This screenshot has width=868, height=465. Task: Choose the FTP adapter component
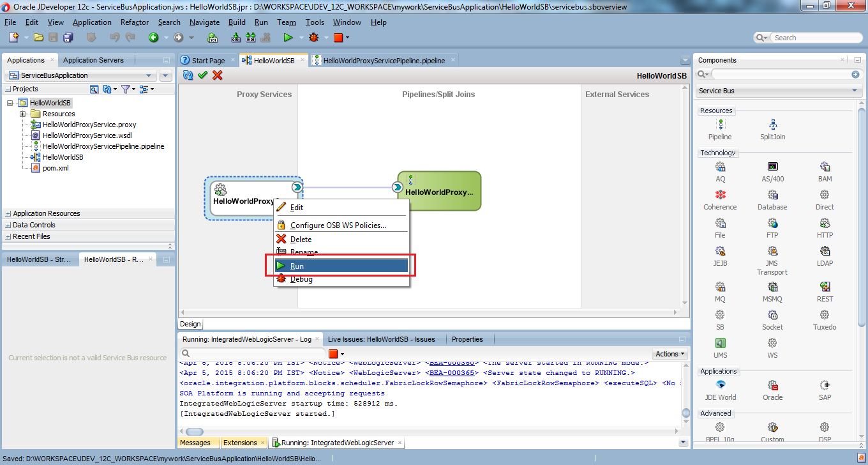772,228
